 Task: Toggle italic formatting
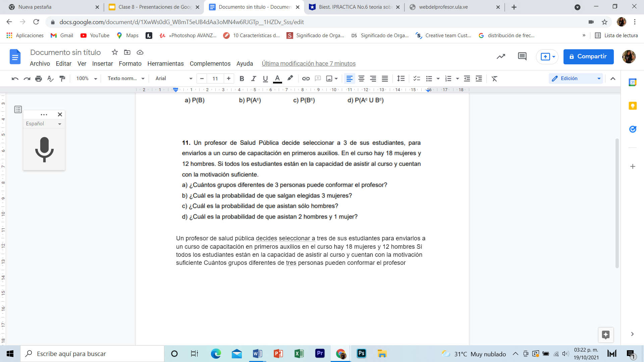pos(254,78)
